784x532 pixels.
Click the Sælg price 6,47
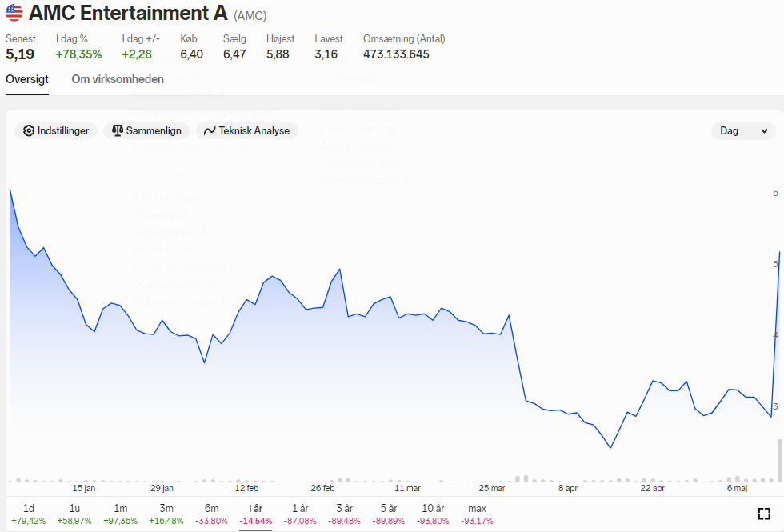point(234,54)
